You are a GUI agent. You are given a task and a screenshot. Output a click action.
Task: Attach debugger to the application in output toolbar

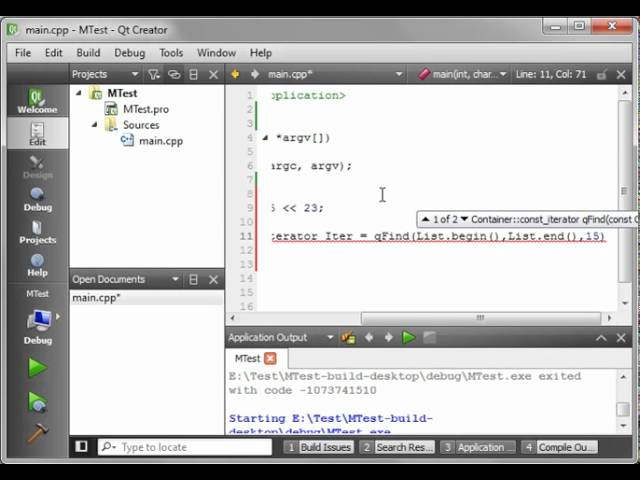coord(348,338)
